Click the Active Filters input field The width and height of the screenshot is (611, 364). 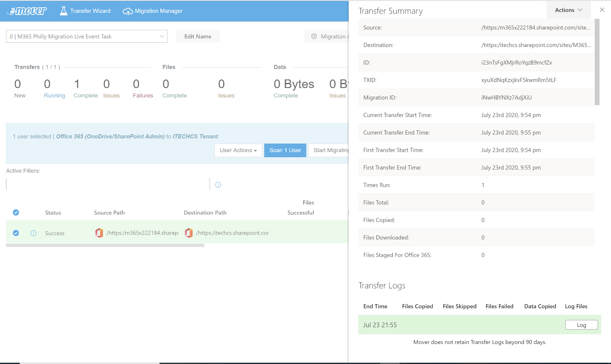(x=108, y=185)
